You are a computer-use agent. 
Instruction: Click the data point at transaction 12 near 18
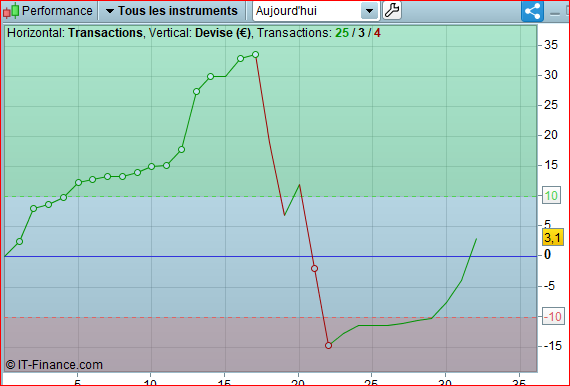point(181,149)
